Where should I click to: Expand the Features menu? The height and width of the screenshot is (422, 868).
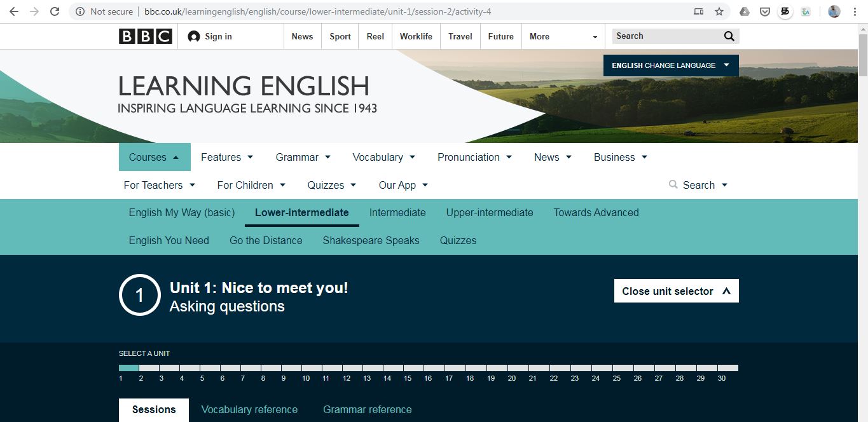point(227,157)
